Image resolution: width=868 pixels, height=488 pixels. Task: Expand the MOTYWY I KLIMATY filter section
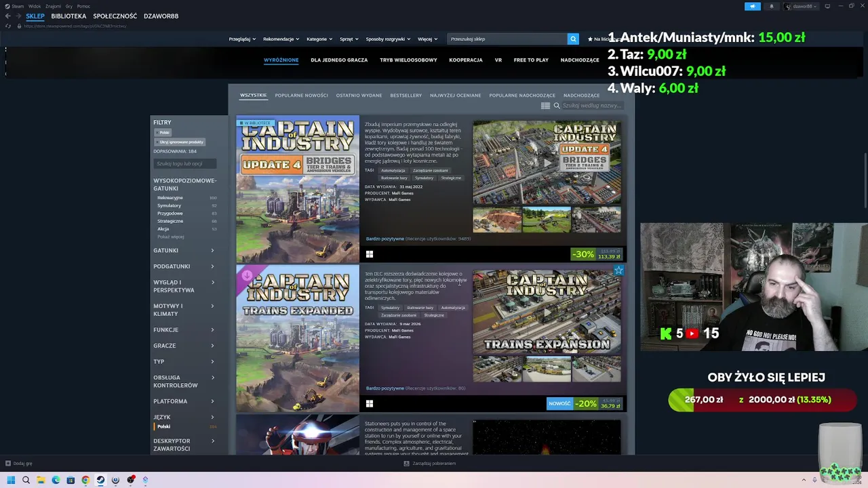184,310
